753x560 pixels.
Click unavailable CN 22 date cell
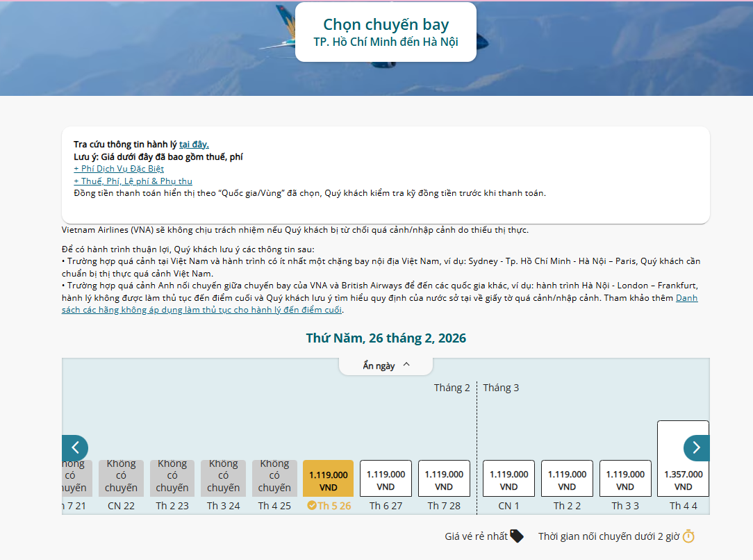point(121,478)
